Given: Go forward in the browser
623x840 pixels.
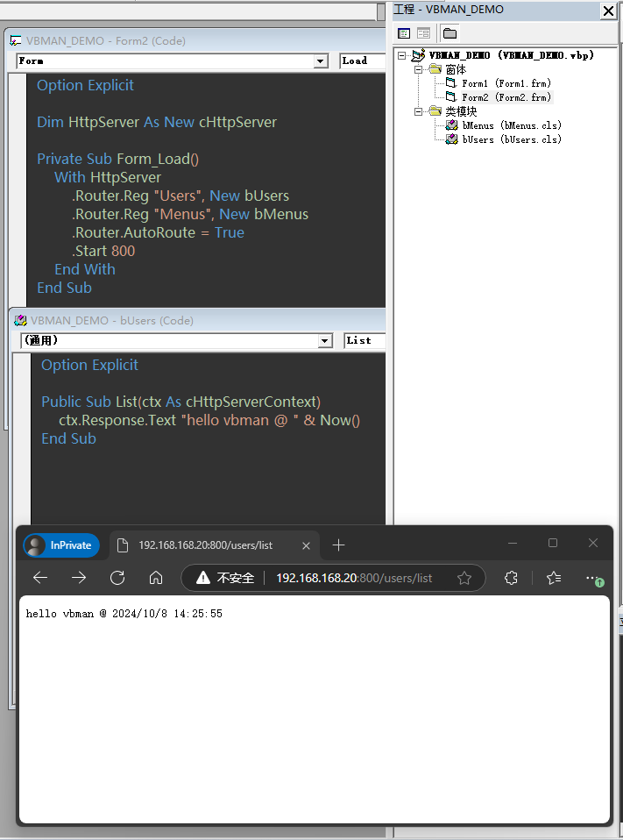Looking at the screenshot, I should point(79,578).
